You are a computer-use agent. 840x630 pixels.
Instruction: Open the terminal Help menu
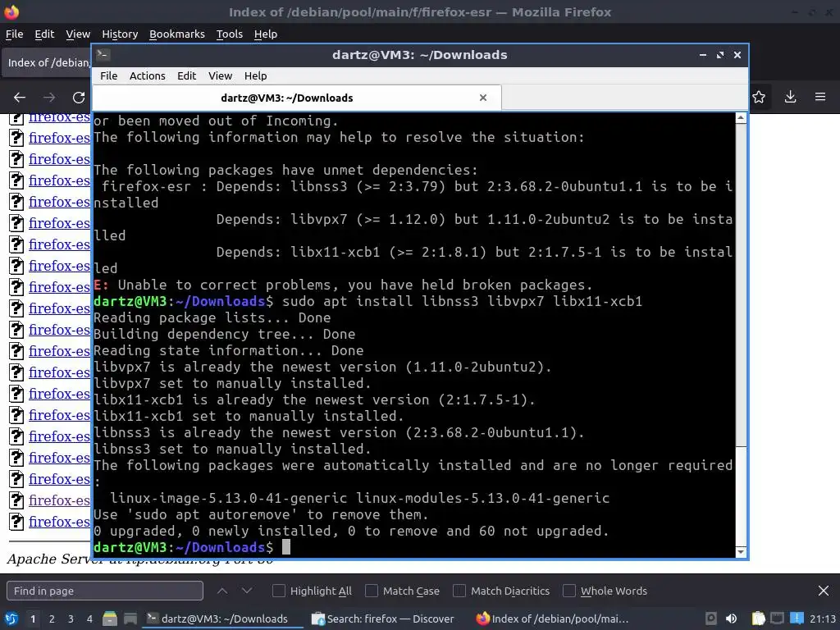point(256,75)
